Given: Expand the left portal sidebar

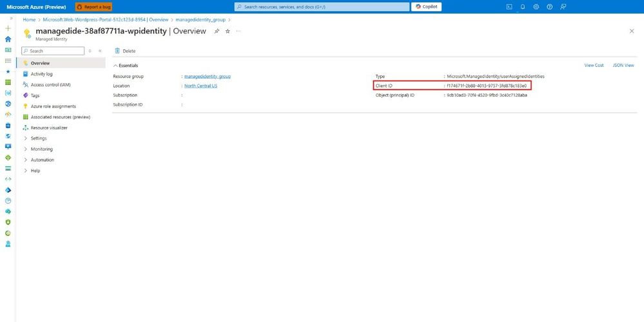Looking at the screenshot, I should [x=11, y=18].
